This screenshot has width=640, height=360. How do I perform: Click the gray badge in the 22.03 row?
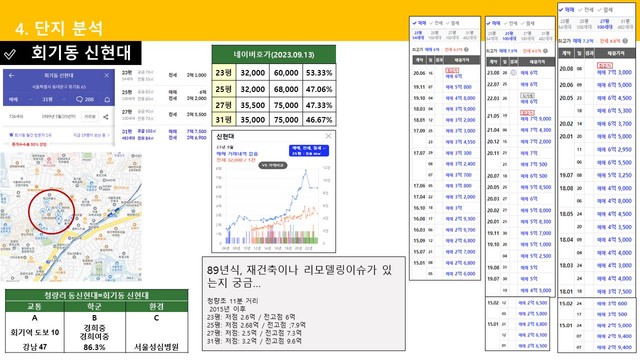(x=527, y=95)
